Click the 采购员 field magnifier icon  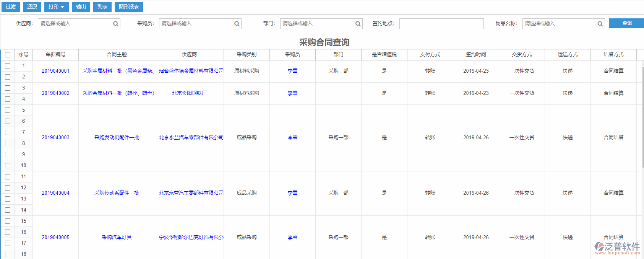coord(237,24)
